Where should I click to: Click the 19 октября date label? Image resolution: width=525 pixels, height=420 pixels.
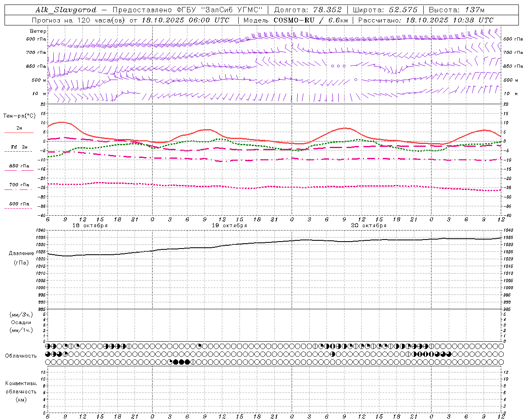(x=229, y=226)
